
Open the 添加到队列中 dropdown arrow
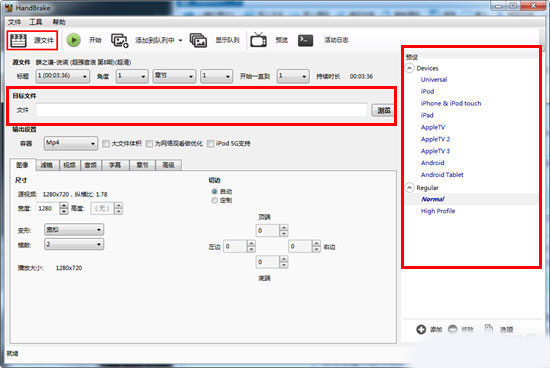pyautogui.click(x=180, y=40)
